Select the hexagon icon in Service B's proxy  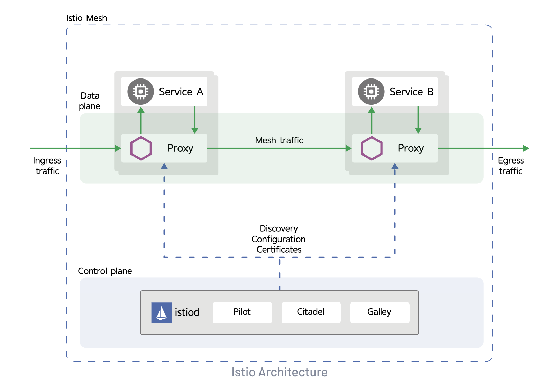pyautogui.click(x=372, y=148)
